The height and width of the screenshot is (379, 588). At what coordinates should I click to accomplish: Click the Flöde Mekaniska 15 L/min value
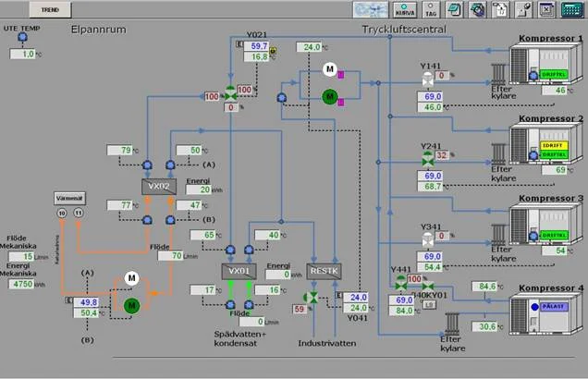(x=21, y=256)
